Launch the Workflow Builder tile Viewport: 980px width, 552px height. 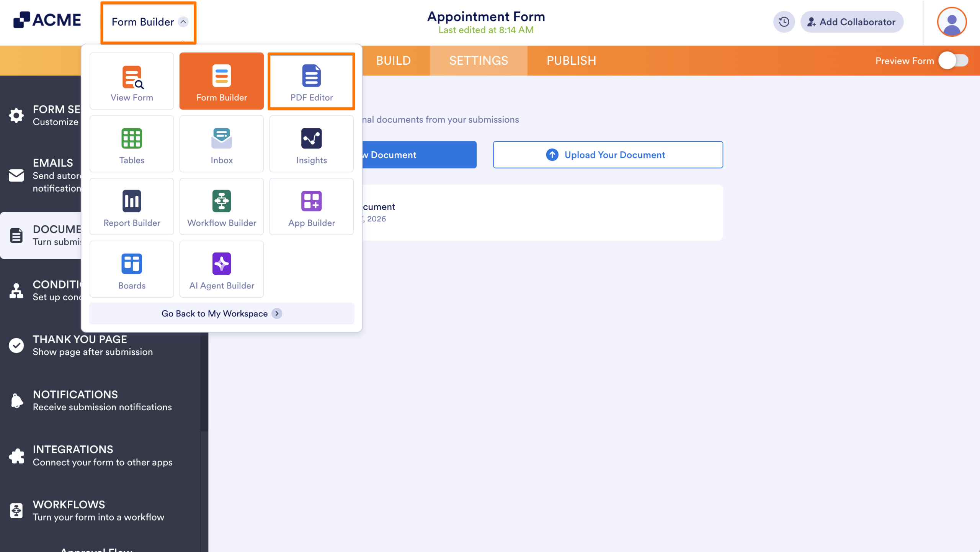(222, 206)
